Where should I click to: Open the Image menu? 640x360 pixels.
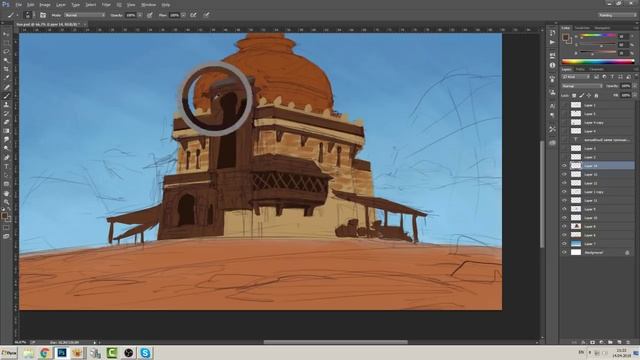pos(45,5)
